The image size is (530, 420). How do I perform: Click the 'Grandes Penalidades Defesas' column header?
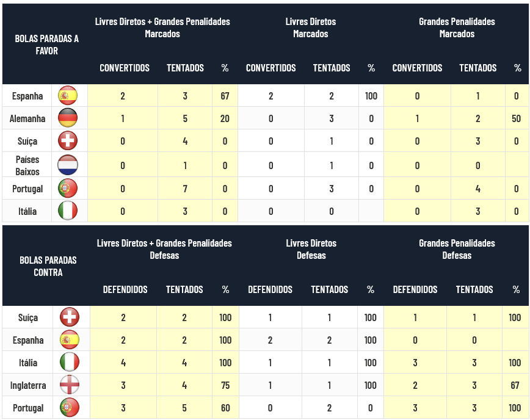tap(457, 249)
